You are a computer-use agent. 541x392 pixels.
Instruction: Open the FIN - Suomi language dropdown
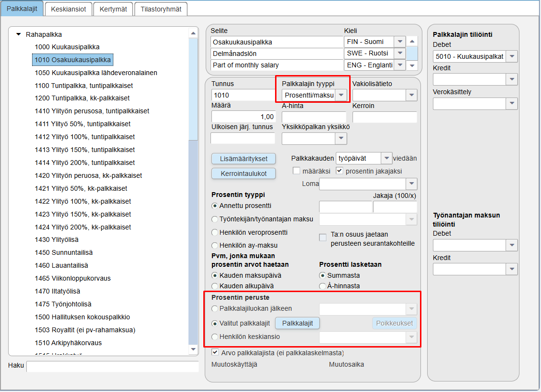400,42
